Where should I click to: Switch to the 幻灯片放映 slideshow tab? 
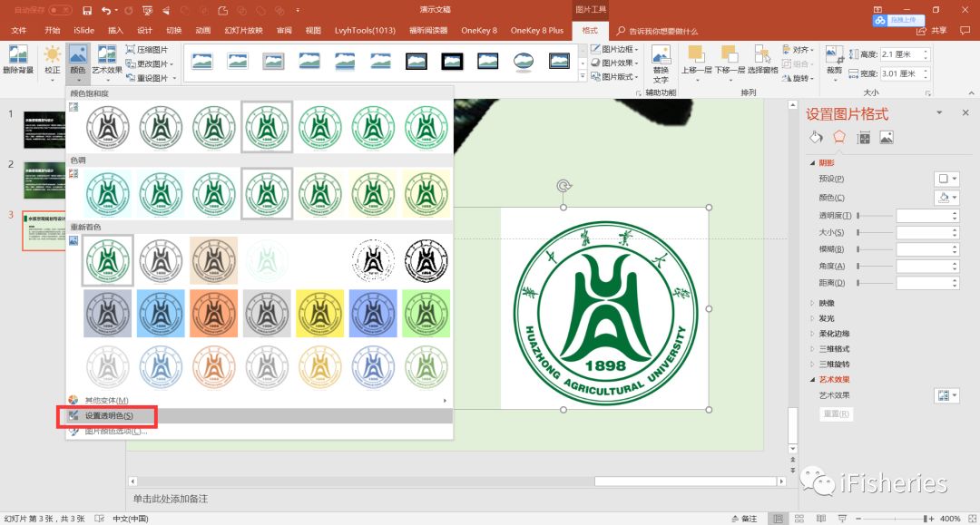244,30
